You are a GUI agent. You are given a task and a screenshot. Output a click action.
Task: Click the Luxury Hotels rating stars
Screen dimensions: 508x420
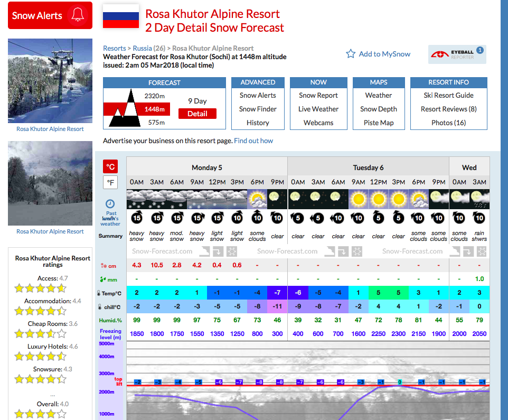click(x=41, y=356)
